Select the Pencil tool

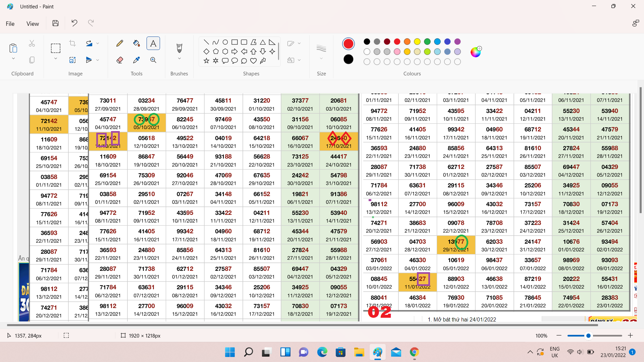coord(119,43)
